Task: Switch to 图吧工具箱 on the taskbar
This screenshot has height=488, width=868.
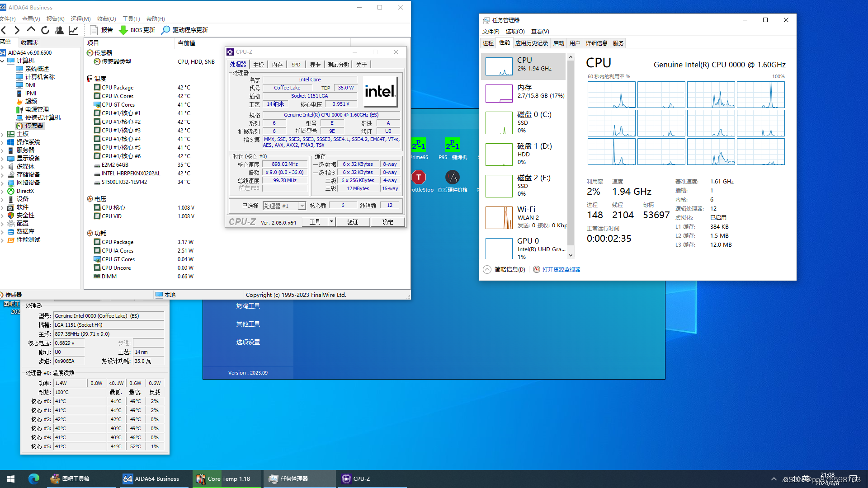Action: [x=81, y=479]
